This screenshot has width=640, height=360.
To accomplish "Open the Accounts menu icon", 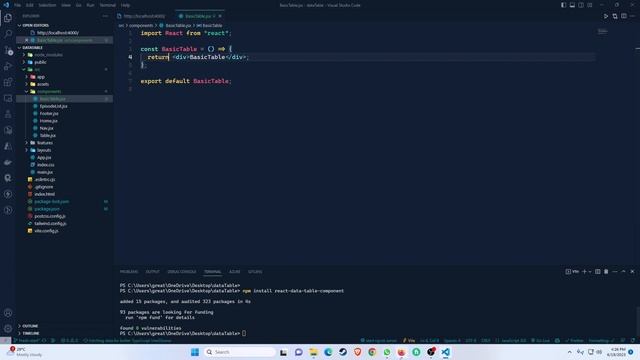I will coord(8,313).
